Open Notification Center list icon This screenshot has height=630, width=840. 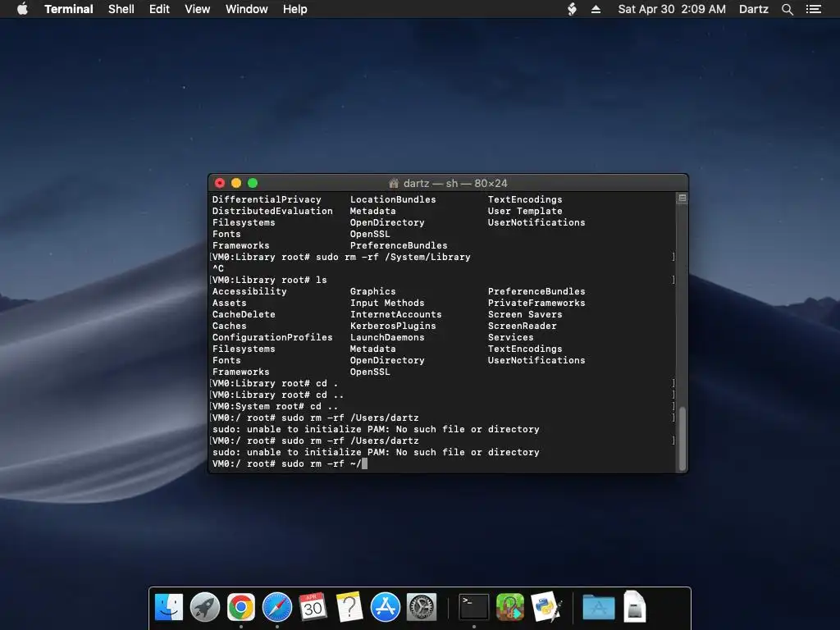tap(813, 9)
